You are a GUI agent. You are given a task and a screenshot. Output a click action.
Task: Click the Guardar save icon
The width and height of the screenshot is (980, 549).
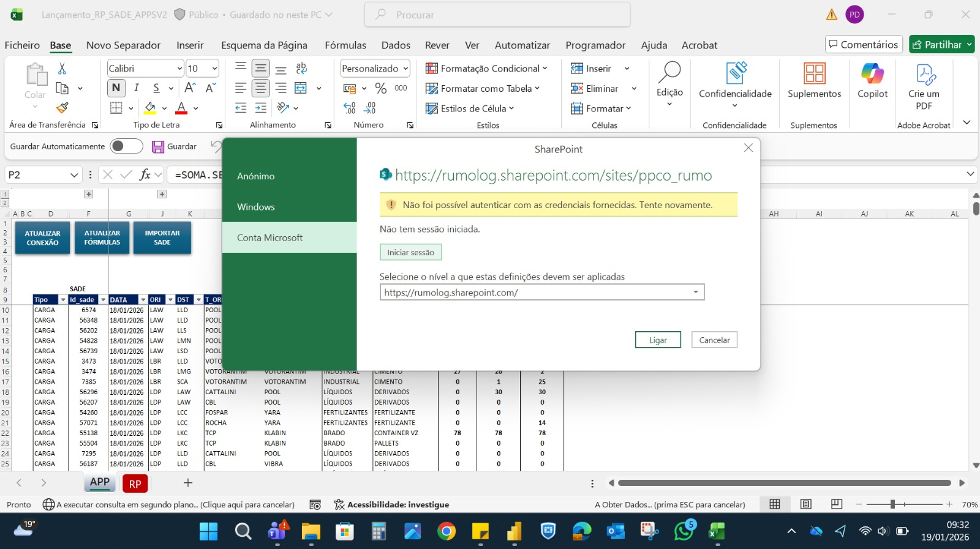pyautogui.click(x=158, y=147)
